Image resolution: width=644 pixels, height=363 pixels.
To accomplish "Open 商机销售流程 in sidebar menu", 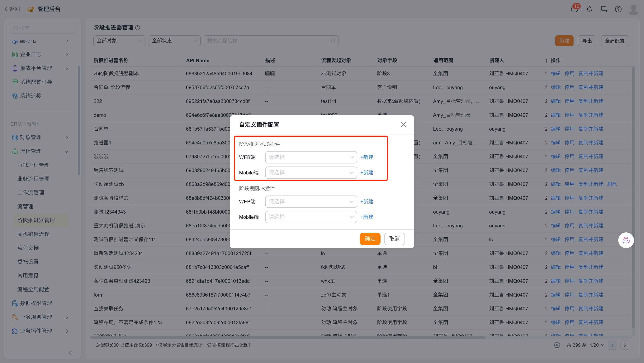I will [33, 234].
